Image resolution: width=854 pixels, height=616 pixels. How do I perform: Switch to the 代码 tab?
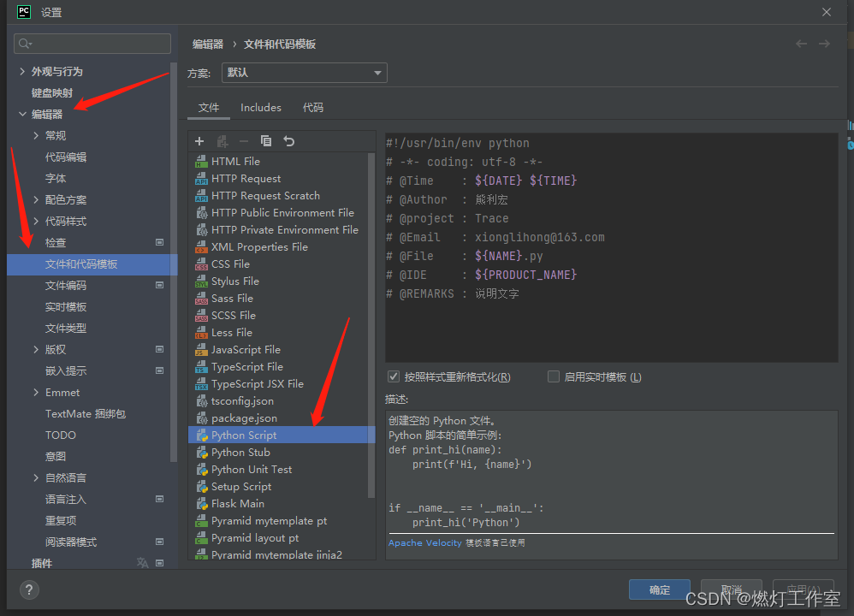pyautogui.click(x=313, y=108)
